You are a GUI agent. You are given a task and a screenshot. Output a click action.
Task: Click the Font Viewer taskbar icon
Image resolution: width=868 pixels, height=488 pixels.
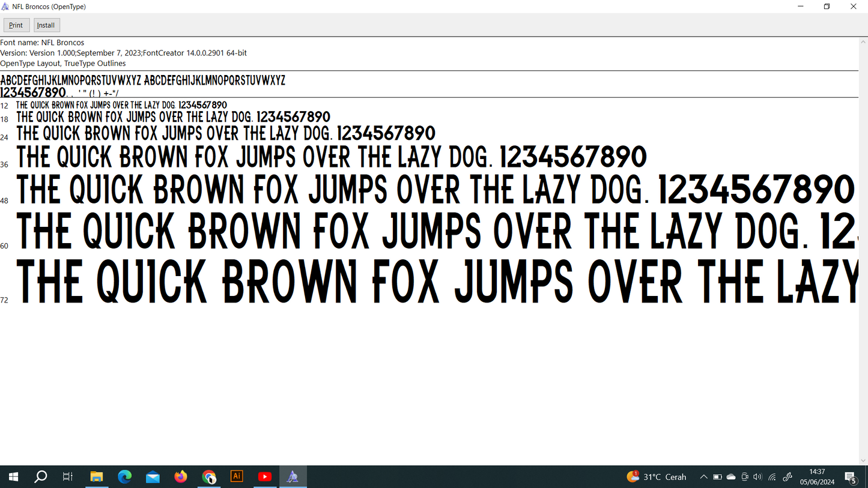point(293,477)
